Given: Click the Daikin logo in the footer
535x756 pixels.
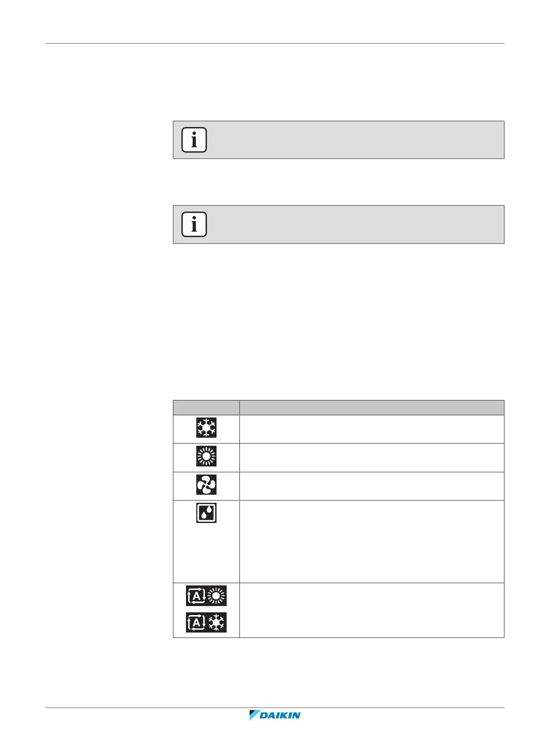Looking at the screenshot, I should coord(274,715).
